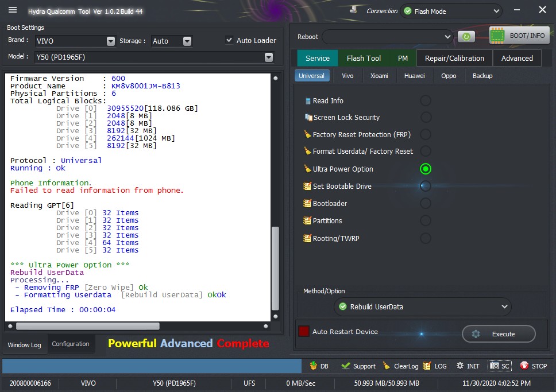Click the Execute button
Viewport: 556px width, 392px height.
click(x=499, y=334)
